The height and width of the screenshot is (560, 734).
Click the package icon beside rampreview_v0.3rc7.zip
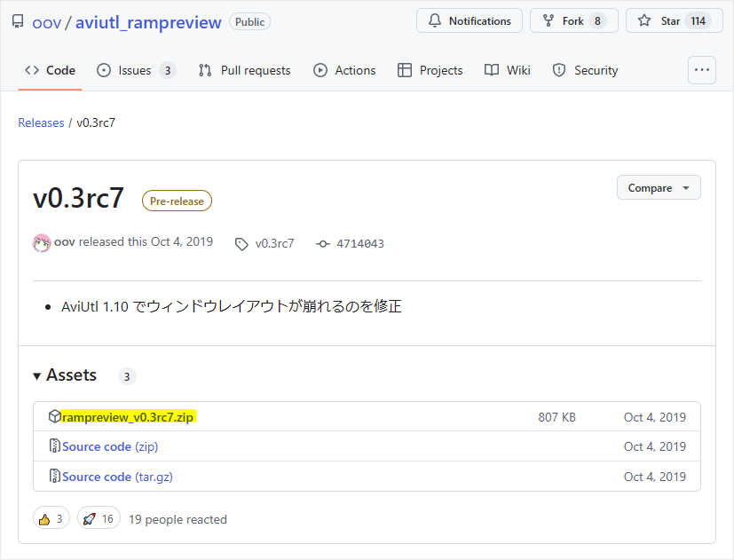click(54, 416)
